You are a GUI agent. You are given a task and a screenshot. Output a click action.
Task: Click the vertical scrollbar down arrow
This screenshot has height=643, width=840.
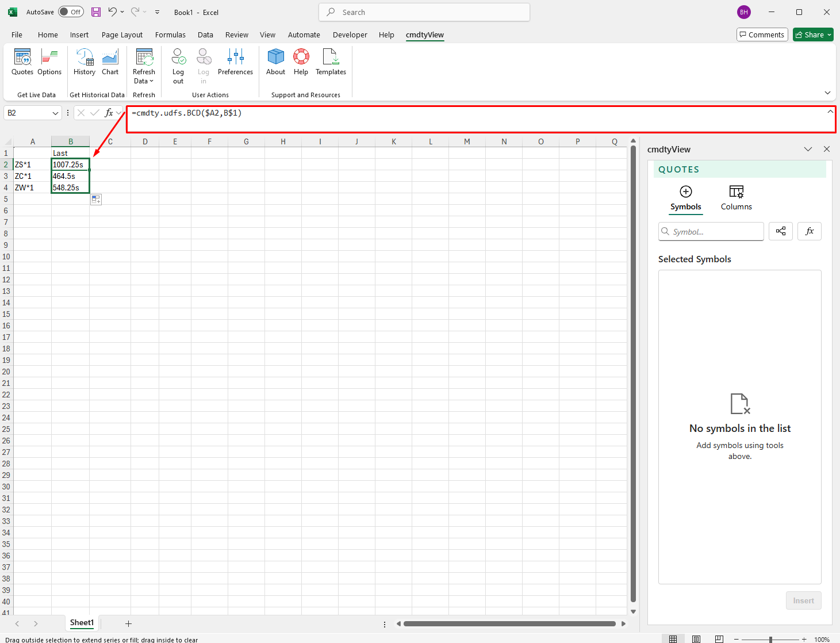pyautogui.click(x=633, y=611)
